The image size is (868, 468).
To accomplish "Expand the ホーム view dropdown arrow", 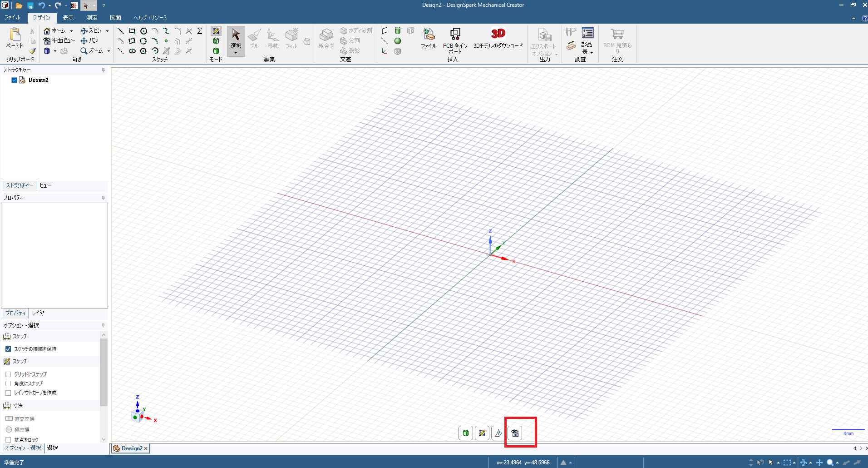I will click(71, 31).
